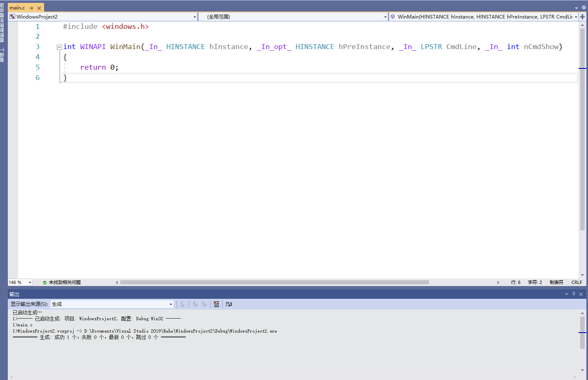Click the '1>main.c' output line
The image size is (588, 380).
pos(23,325)
